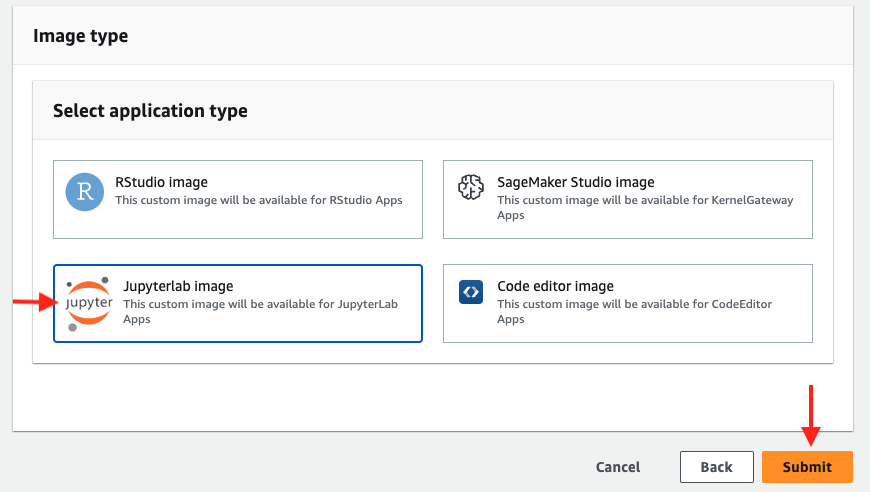Click the blue RStudio R logo icon

[x=85, y=191]
